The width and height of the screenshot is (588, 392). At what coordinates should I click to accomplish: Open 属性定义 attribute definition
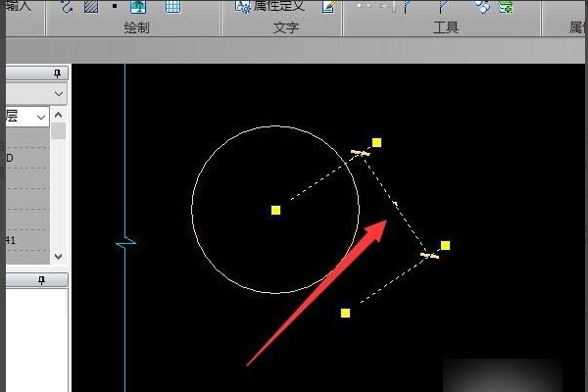(x=270, y=6)
